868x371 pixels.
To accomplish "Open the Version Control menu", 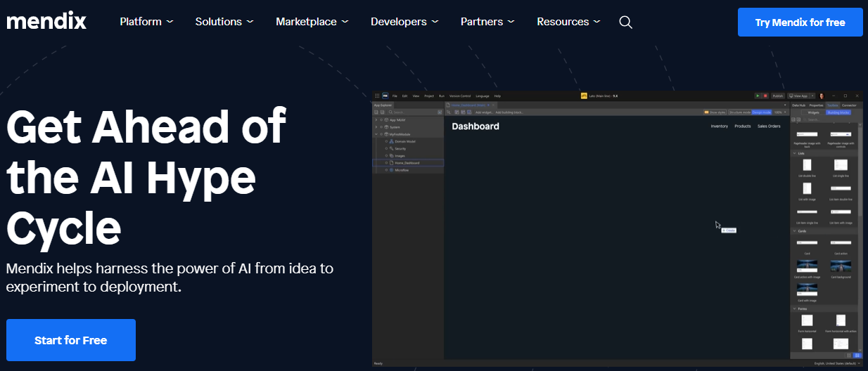I will coord(460,96).
